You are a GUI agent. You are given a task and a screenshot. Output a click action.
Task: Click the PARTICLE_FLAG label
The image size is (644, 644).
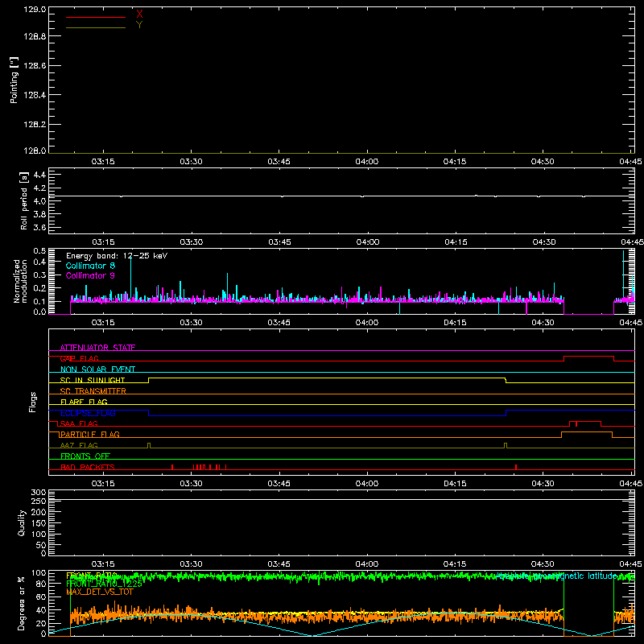tap(90, 435)
